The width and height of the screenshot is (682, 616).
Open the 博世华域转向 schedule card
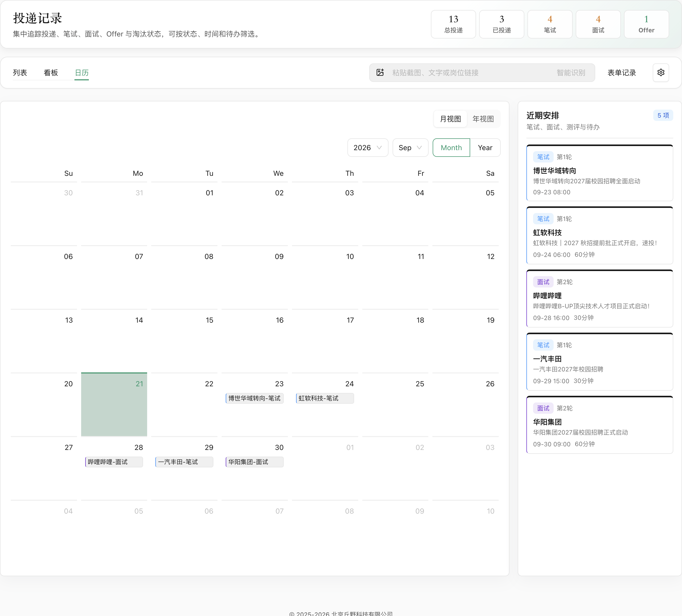pos(600,173)
